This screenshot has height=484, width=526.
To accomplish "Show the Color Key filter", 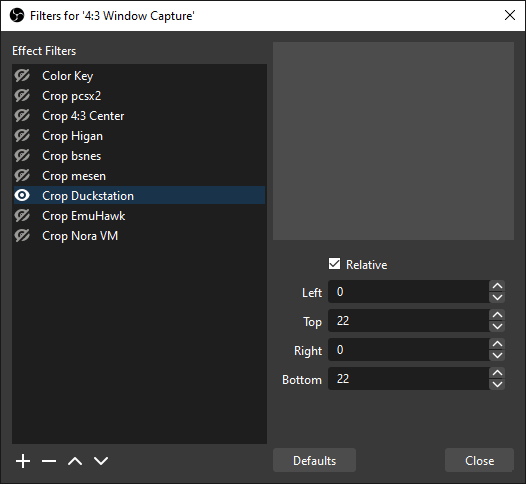I will pyautogui.click(x=22, y=75).
